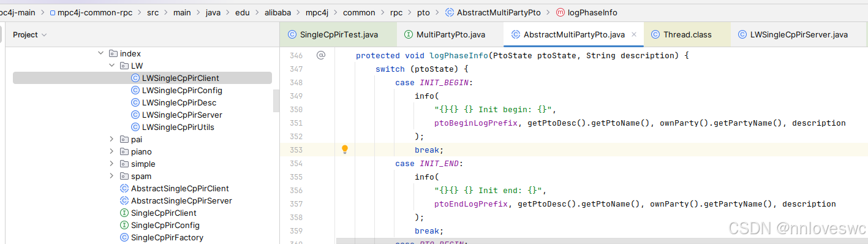The height and width of the screenshot is (244, 868).
Task: Click interface icon beside SingleCpPirClient
Action: point(124,213)
